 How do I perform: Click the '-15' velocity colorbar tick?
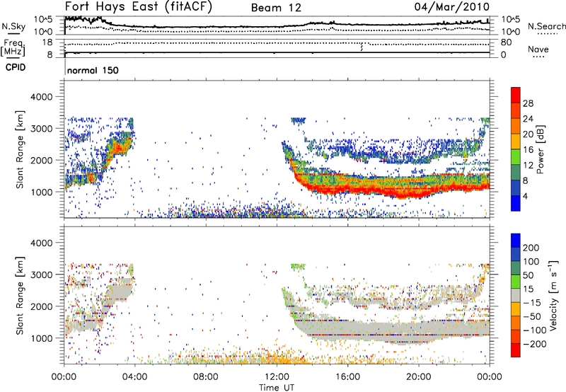pos(532,303)
